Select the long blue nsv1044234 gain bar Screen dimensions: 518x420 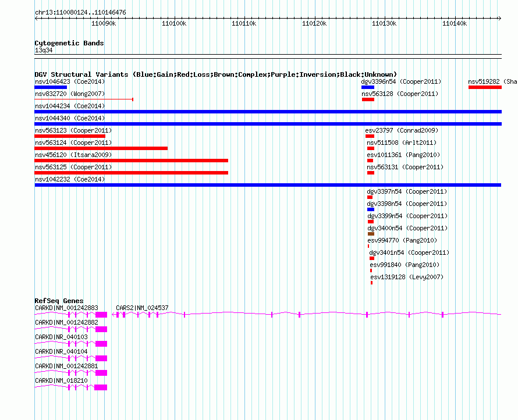tap(268, 112)
